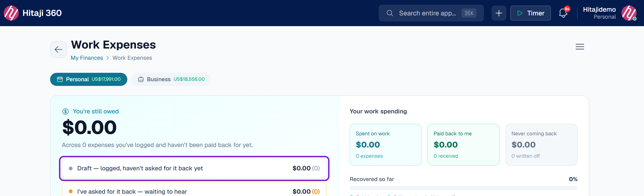Click the Recovered so far progress bar
Screen dimensions: 644x196
(463, 188)
